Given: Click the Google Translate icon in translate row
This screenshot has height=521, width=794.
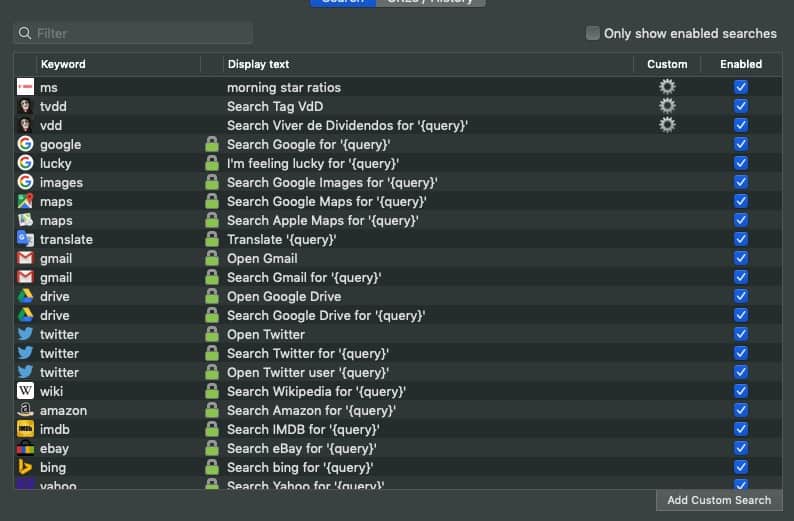Looking at the screenshot, I should (x=25, y=239).
